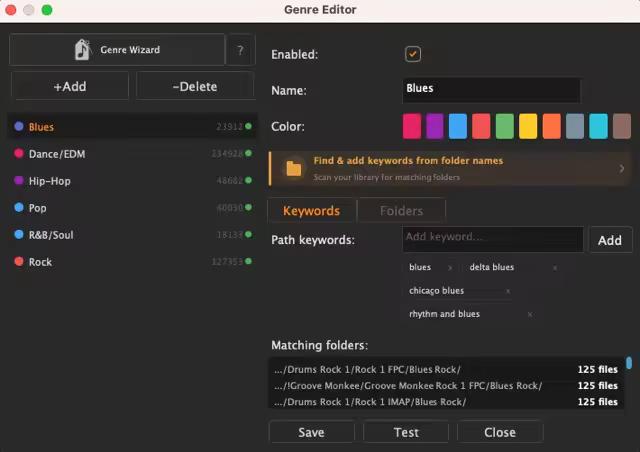Click the file count 127353 on Rock row
640x452 pixels.
227,262
